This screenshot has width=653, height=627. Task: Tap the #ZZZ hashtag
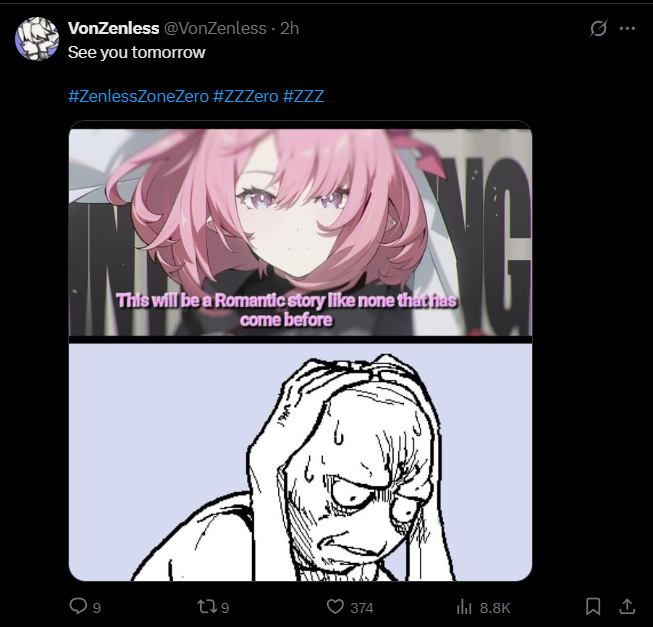[x=303, y=96]
